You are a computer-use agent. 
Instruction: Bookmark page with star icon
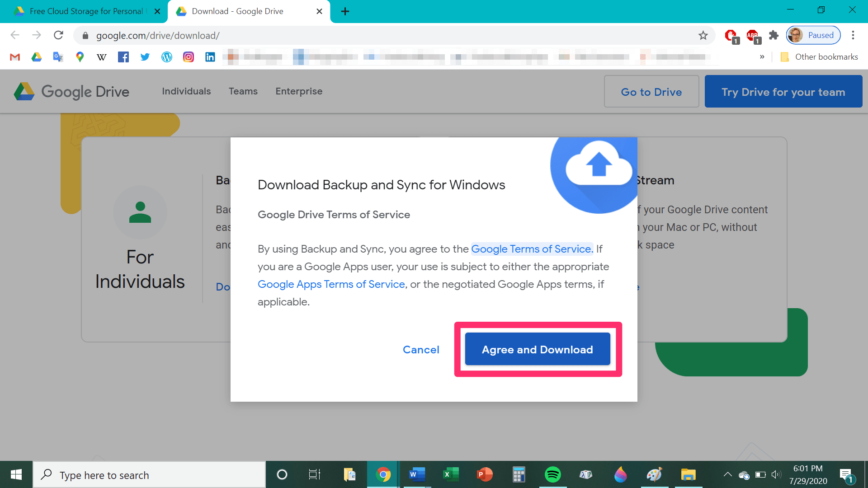coord(703,35)
